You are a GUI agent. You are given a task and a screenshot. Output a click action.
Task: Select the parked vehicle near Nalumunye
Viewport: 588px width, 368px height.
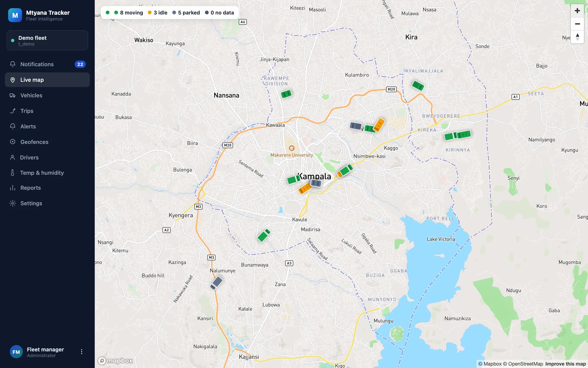(216, 283)
